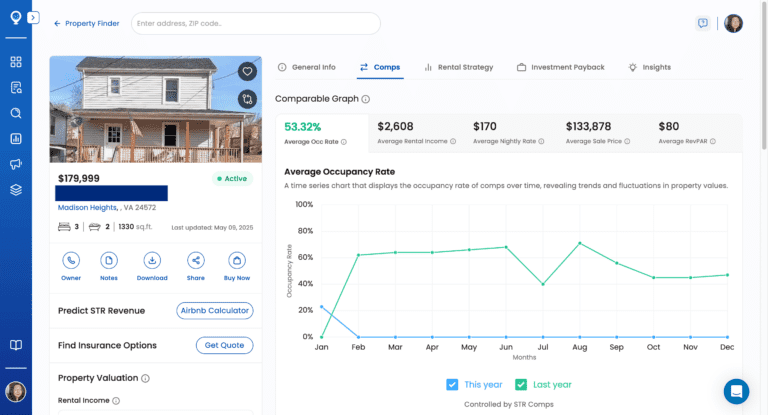
Task: Click the Airbnb Calculator button
Action: (214, 311)
